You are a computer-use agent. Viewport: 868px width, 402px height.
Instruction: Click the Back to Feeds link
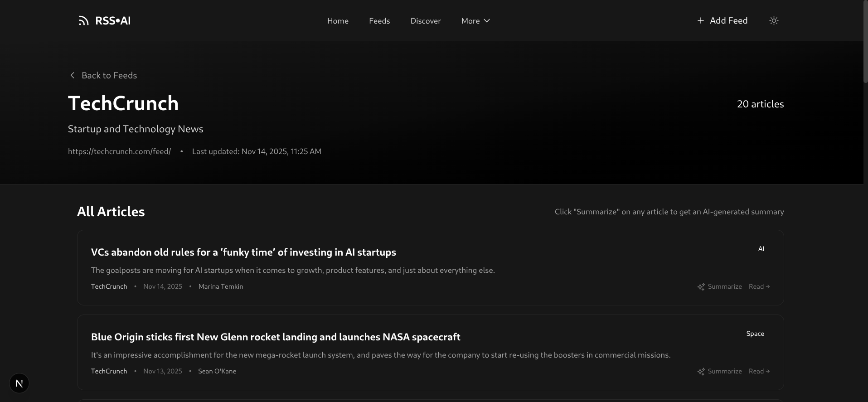(104, 75)
